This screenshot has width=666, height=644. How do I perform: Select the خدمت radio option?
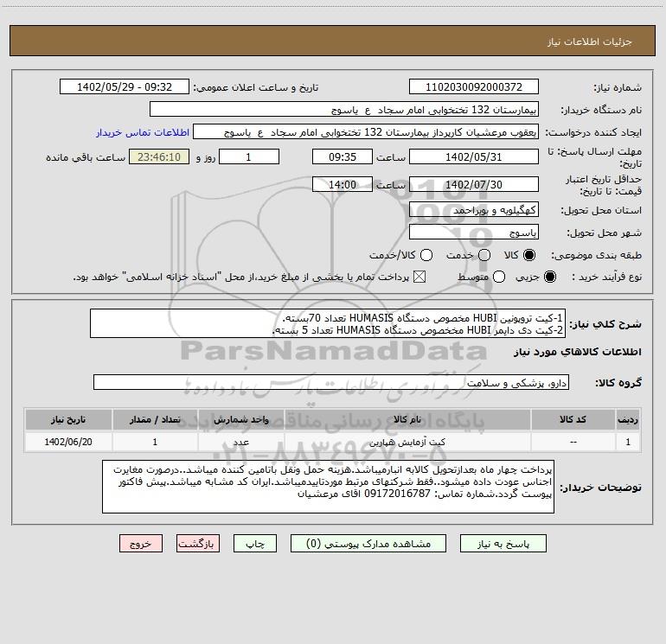(484, 255)
